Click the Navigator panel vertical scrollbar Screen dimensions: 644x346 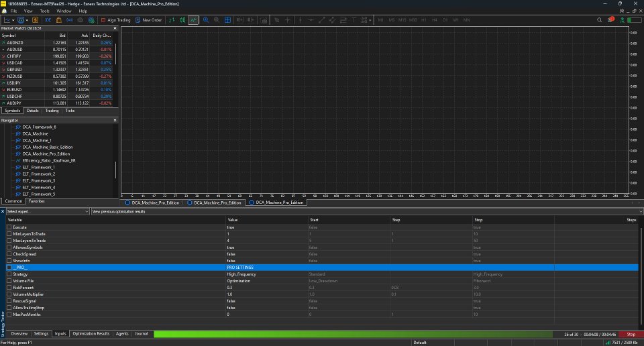(115, 170)
